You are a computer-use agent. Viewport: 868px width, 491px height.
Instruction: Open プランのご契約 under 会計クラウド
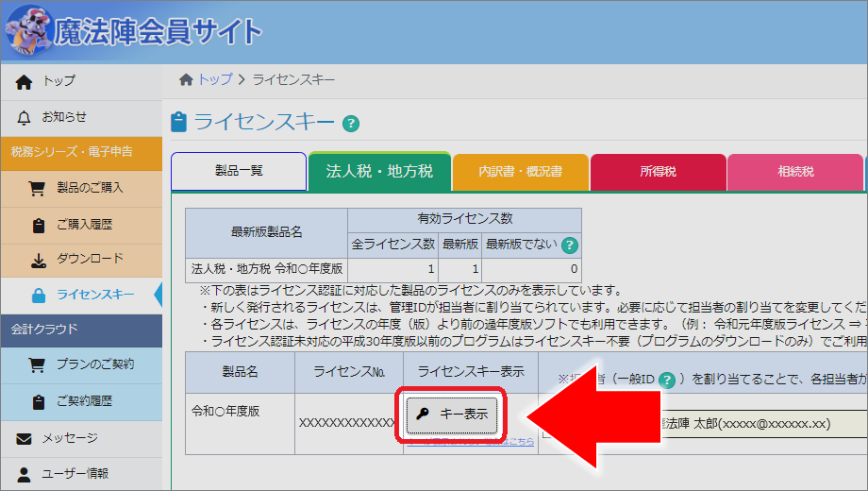[94, 364]
